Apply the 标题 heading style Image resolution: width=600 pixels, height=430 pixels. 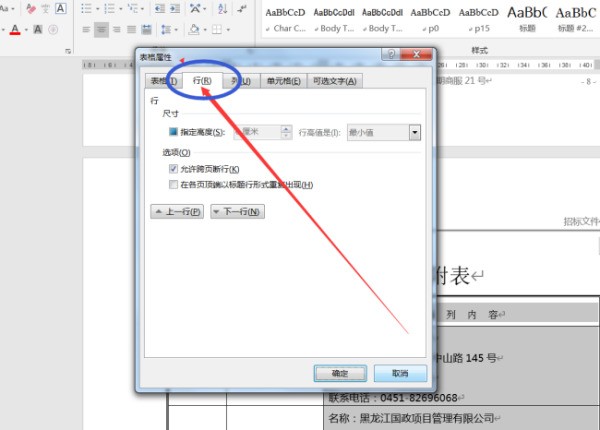coord(527,20)
